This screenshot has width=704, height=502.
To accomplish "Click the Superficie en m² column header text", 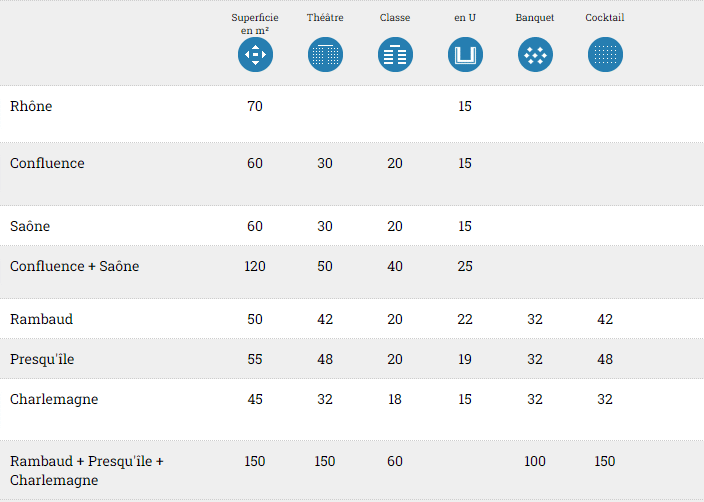I will coord(255,23).
